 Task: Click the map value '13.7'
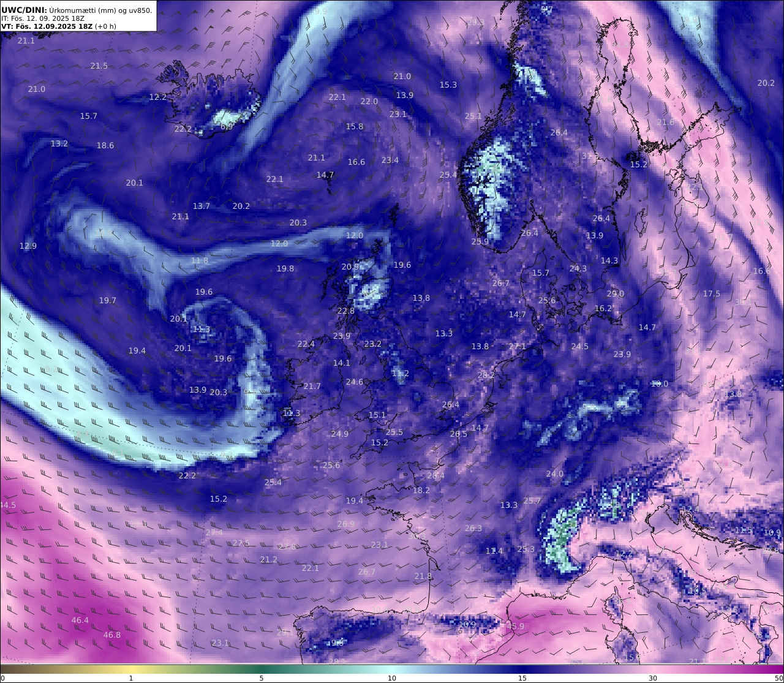pos(202,206)
